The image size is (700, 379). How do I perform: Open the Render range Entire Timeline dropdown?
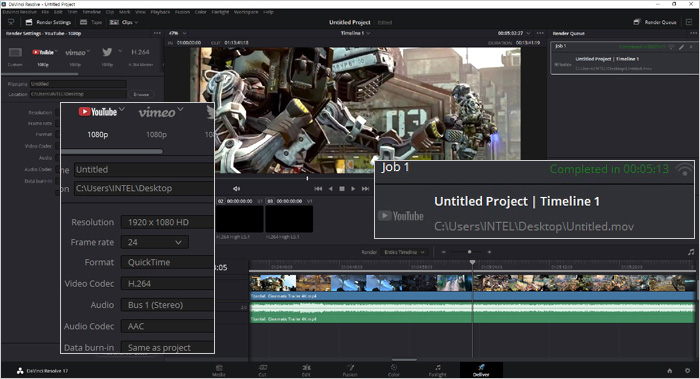click(x=404, y=252)
